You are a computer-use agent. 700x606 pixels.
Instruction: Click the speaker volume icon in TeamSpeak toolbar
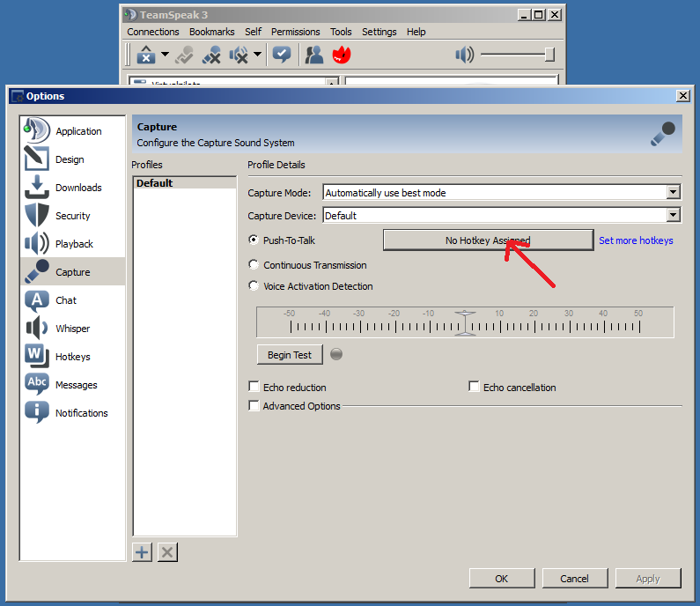click(x=465, y=55)
